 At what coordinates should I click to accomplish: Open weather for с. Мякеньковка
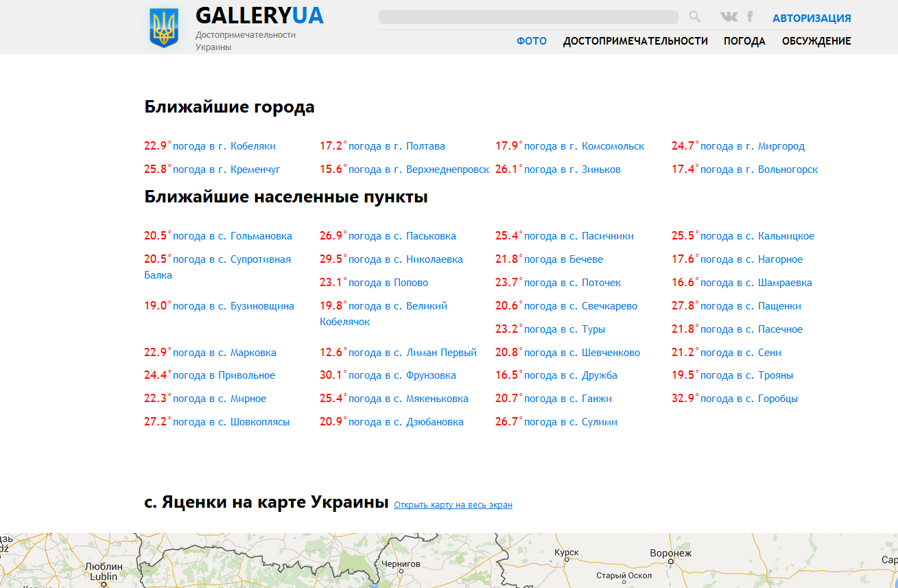408,399
